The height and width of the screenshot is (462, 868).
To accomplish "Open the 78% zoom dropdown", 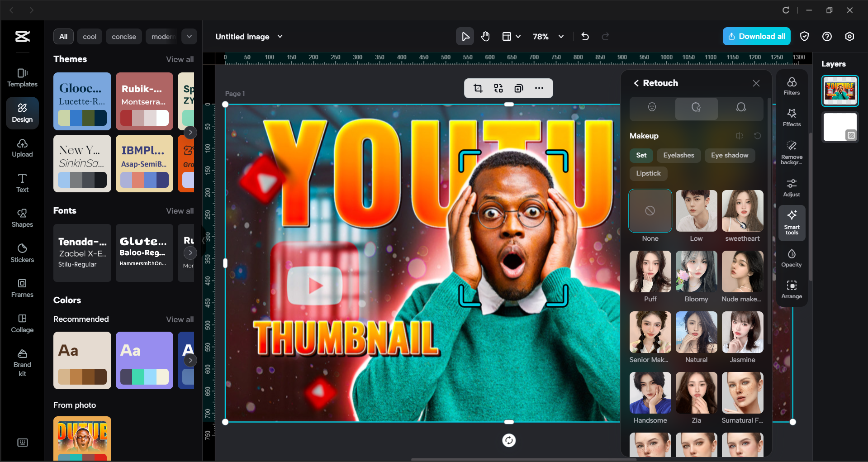I will tap(561, 36).
